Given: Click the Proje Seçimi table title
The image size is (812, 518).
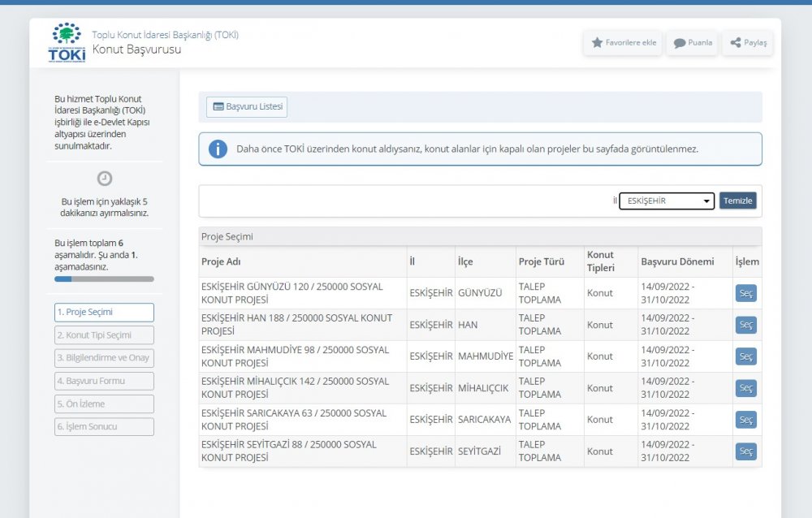Looking at the screenshot, I should pos(227,237).
